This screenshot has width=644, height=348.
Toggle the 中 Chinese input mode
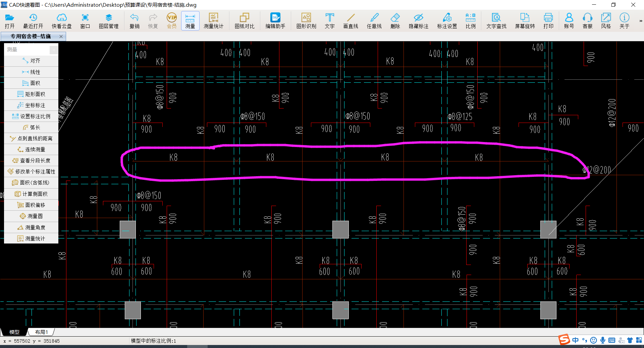(x=576, y=340)
